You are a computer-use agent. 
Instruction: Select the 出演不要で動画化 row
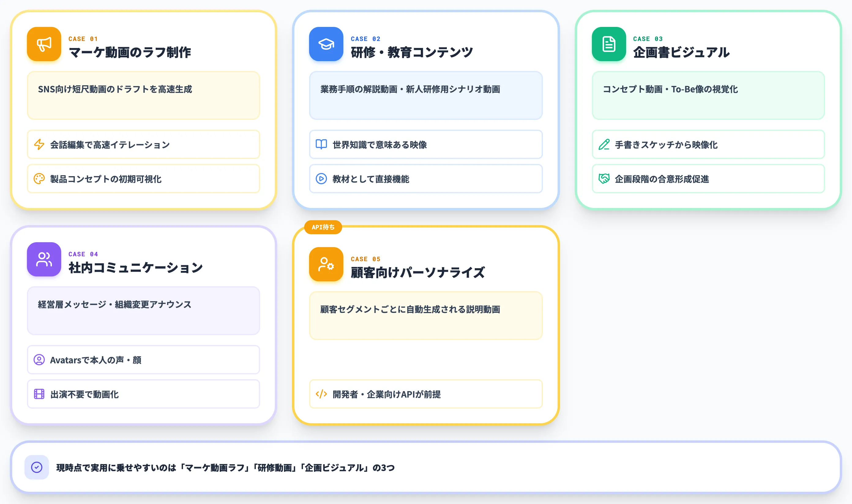click(144, 394)
